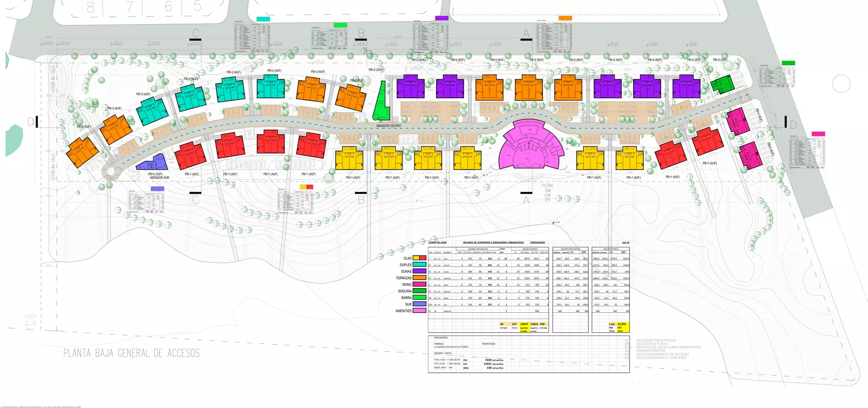Select the "10547" sellable surface total
868x408 pixels.
click(524, 324)
